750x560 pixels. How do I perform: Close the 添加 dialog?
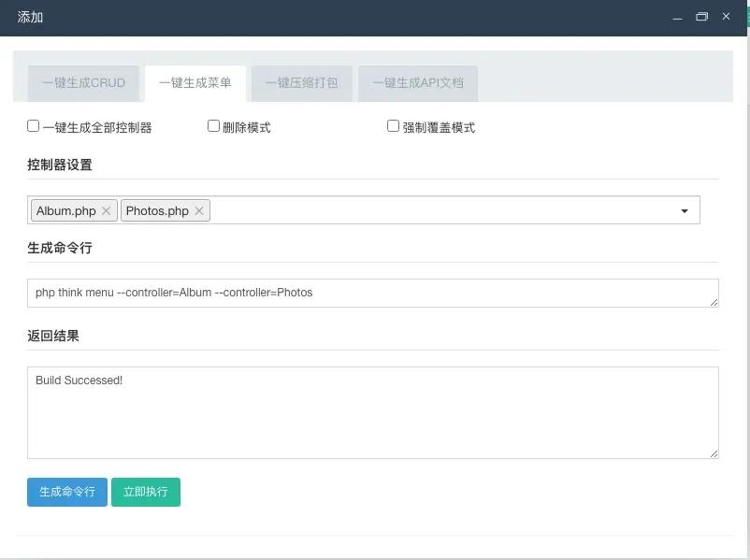726,17
